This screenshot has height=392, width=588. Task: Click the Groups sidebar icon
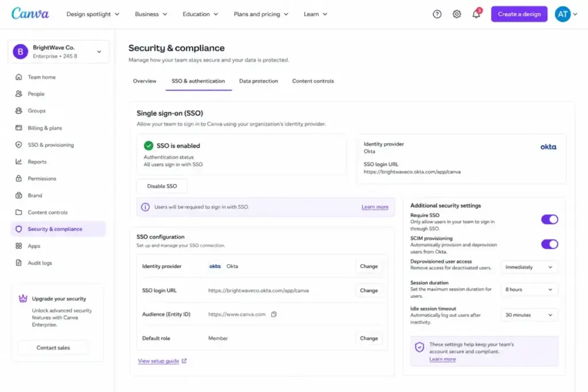pyautogui.click(x=19, y=111)
